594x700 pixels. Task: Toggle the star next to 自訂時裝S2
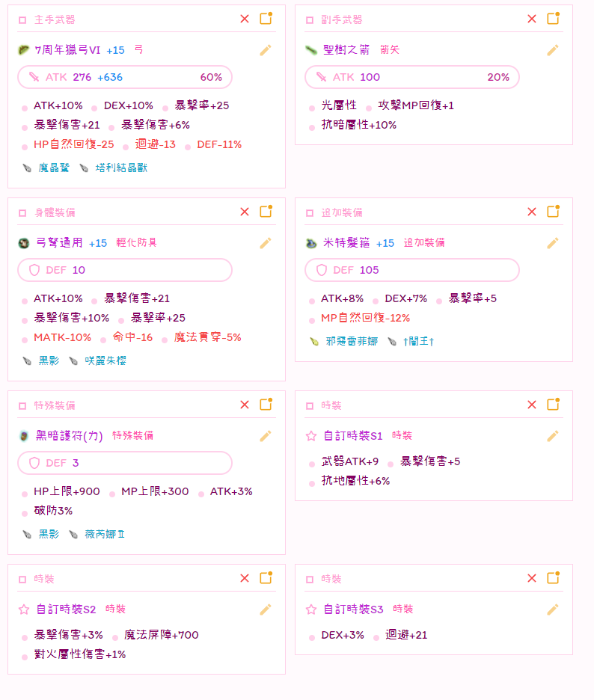coord(24,610)
